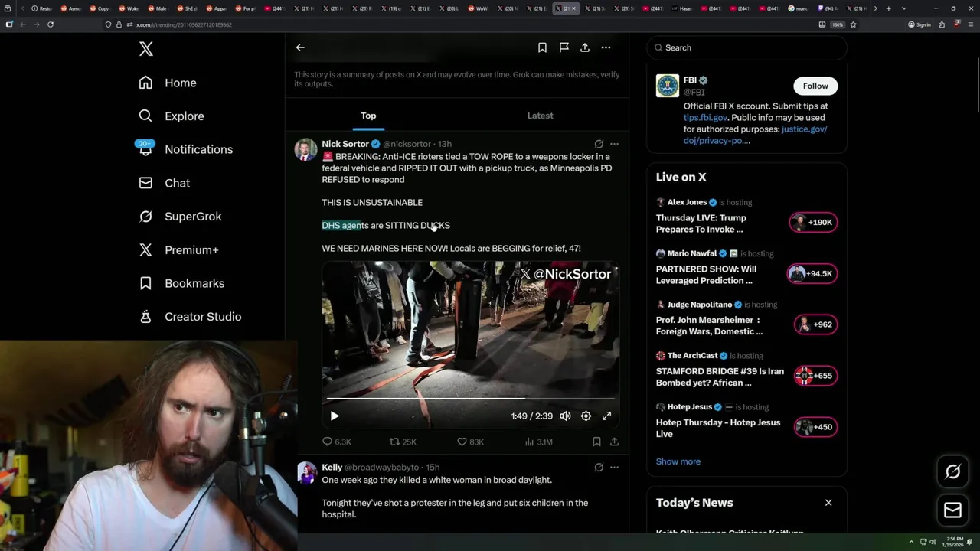View post analytics showing 3.1M views
The width and height of the screenshot is (980, 551).
pyautogui.click(x=538, y=442)
